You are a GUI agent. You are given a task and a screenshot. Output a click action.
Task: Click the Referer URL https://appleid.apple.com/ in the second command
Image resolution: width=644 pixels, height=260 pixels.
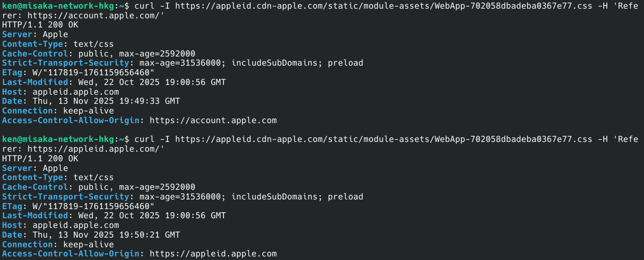click(96, 149)
